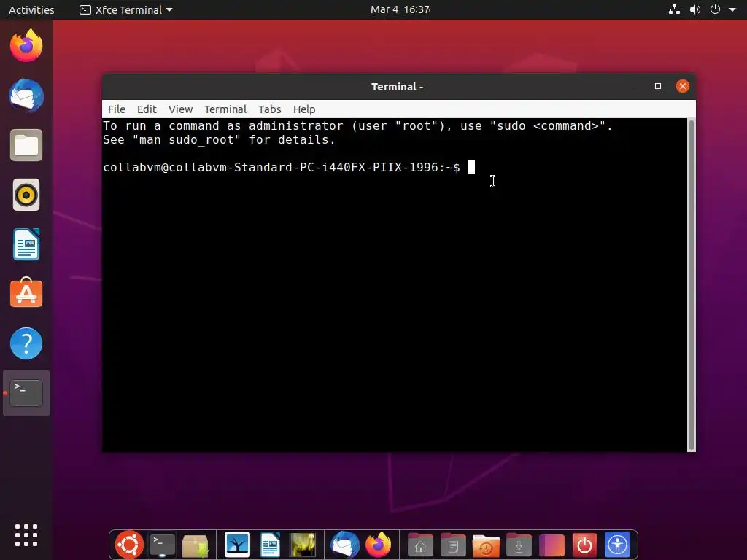This screenshot has height=560, width=747.
Task: Open Downloads folder in bottom panel
Action: tap(519, 545)
